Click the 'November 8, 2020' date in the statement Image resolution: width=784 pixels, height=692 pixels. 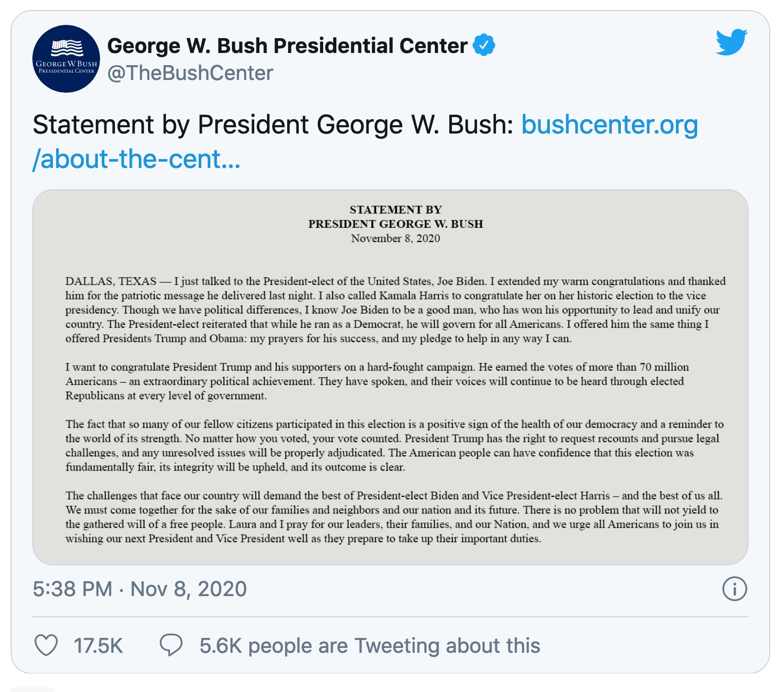coord(396,238)
